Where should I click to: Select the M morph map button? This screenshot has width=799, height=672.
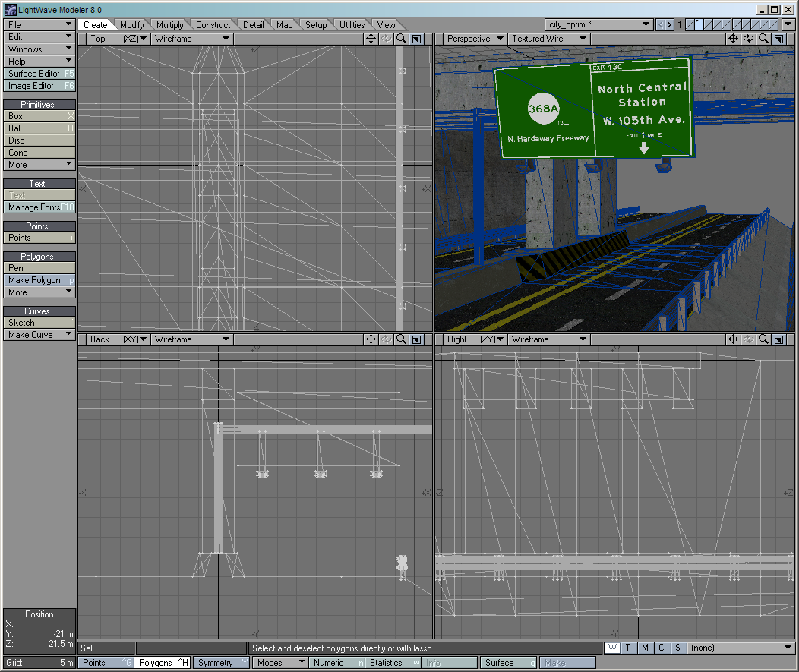point(645,648)
